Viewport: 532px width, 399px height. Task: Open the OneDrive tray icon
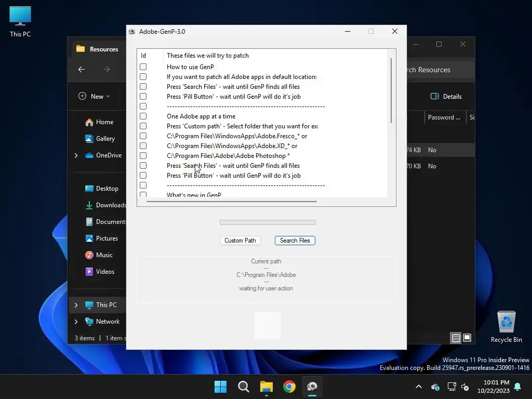[435, 387]
